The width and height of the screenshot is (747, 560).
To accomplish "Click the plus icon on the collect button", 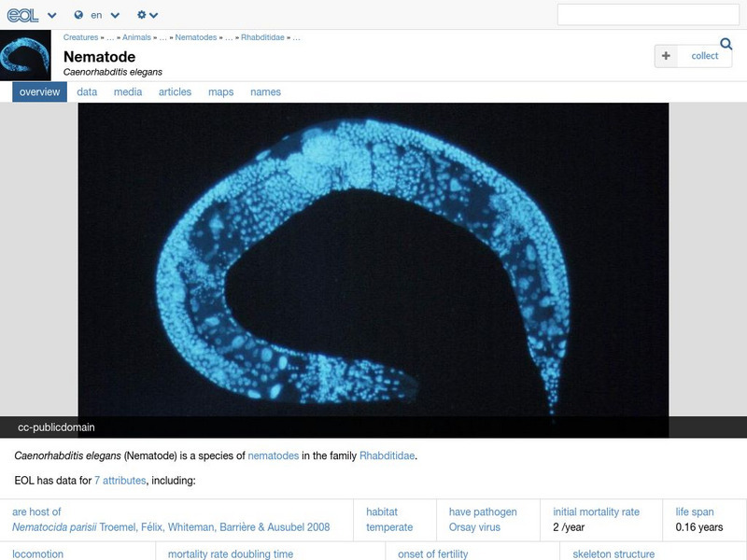I will [665, 56].
